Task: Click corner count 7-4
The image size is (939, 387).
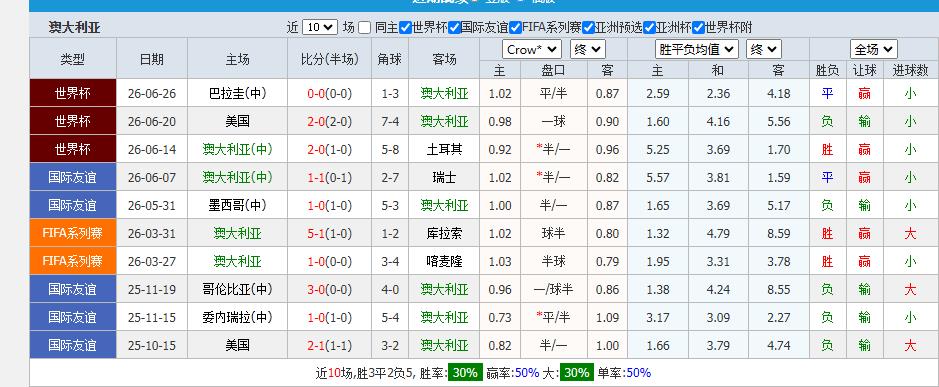Action: (x=390, y=122)
